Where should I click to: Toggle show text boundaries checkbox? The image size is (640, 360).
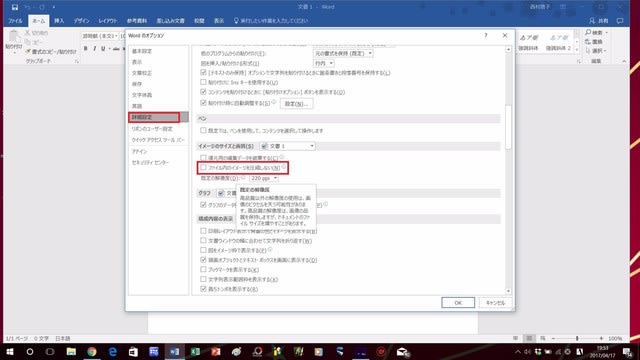pyautogui.click(x=203, y=279)
